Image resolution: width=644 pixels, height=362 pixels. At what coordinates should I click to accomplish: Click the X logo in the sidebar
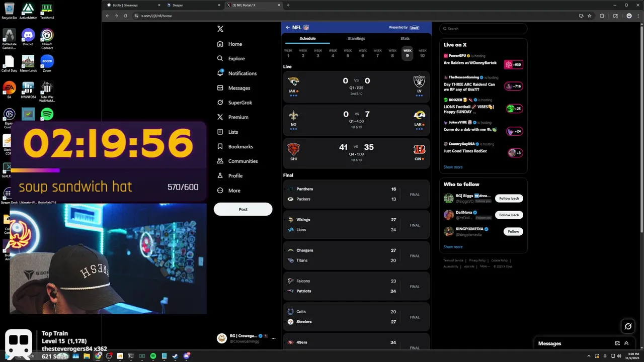[x=220, y=29]
